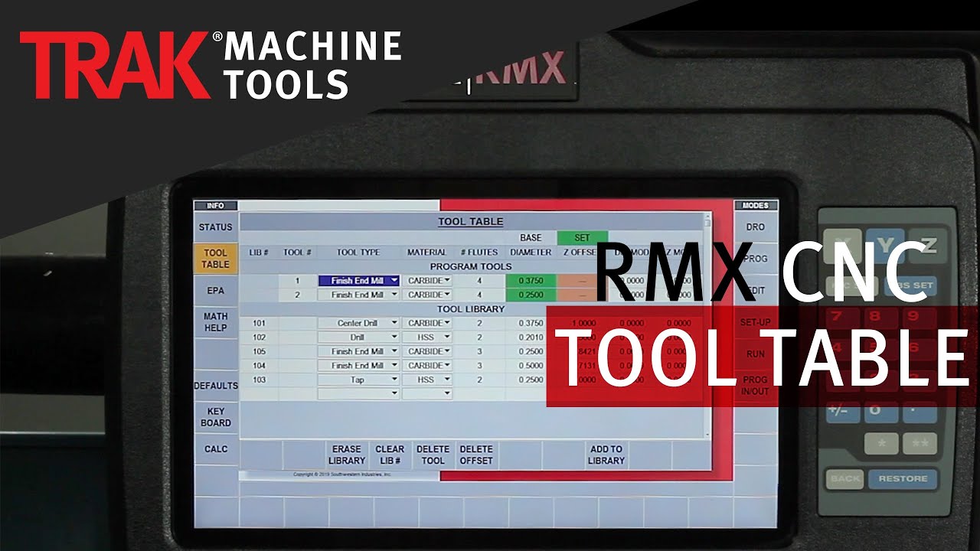This screenshot has height=551, width=980.
Task: Expand tool type dropdown for tool 1
Action: point(394,281)
